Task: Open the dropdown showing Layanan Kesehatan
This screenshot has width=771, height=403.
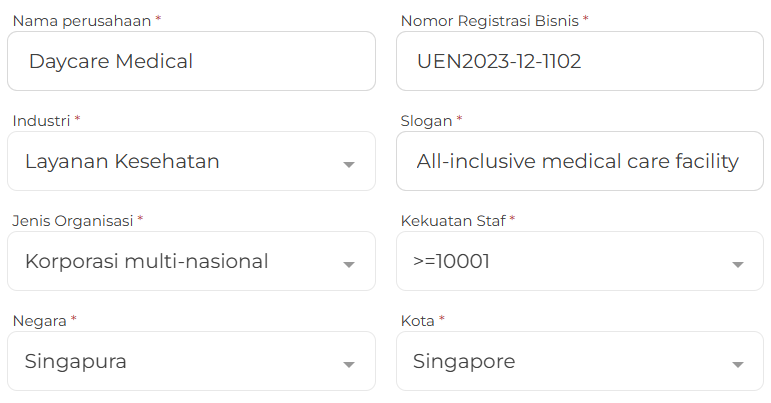Action: [191, 161]
